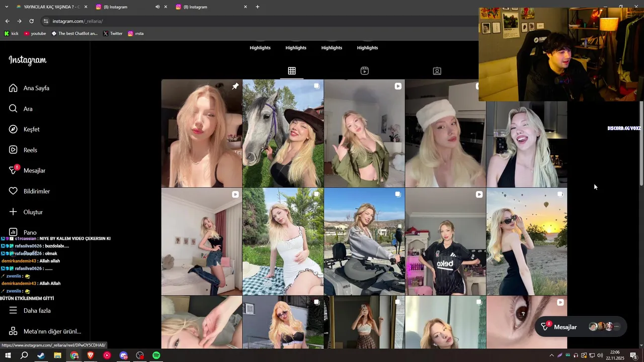Open The best ChatBot bookmark
Viewport: 644px width, 362px height.
pyautogui.click(x=74, y=34)
